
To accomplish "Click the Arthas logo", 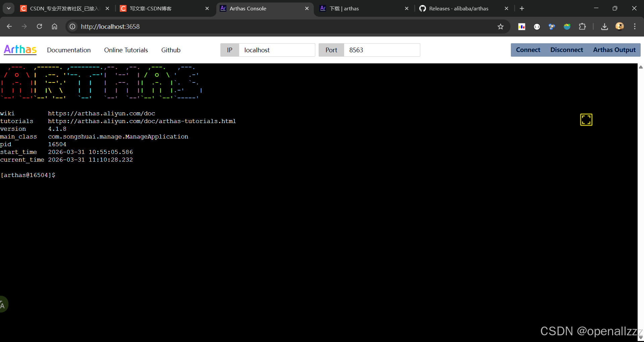I will point(20,50).
